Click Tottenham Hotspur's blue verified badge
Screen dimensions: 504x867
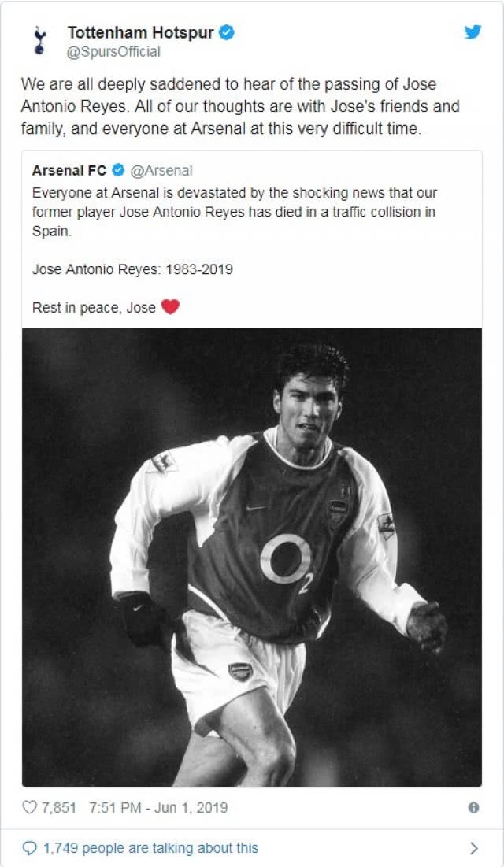227,32
